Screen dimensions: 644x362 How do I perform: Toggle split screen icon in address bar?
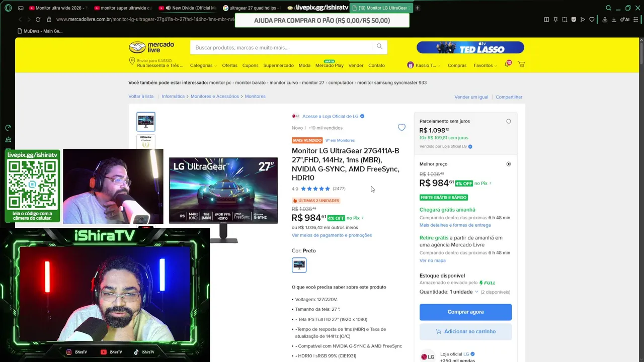tap(546, 20)
